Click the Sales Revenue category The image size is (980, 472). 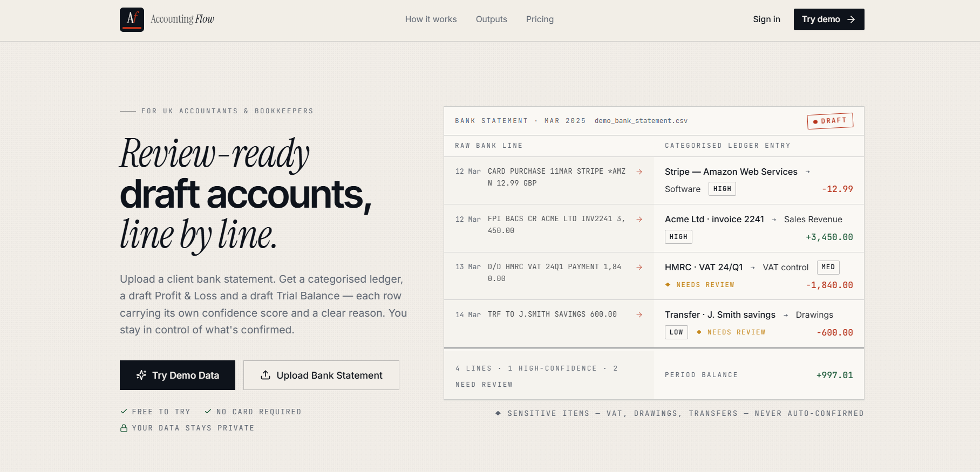click(813, 219)
